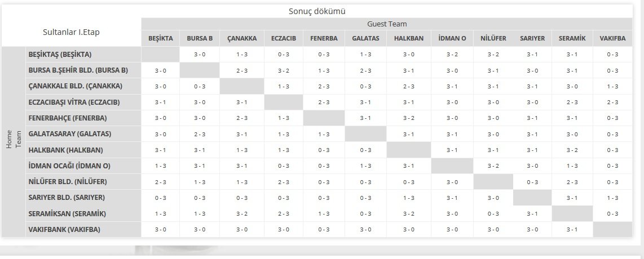Click the vertical "Home Team" side label
The height and width of the screenshot is (259, 644).
13,143
